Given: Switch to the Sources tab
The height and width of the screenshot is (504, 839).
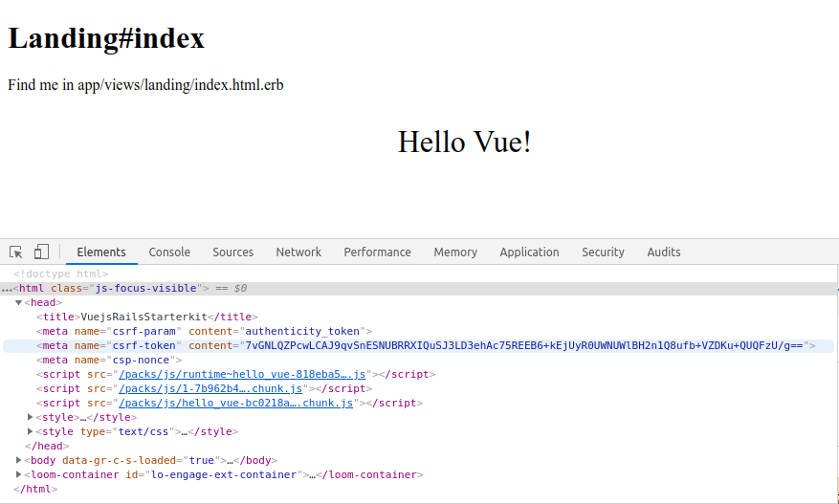Looking at the screenshot, I should click(232, 252).
